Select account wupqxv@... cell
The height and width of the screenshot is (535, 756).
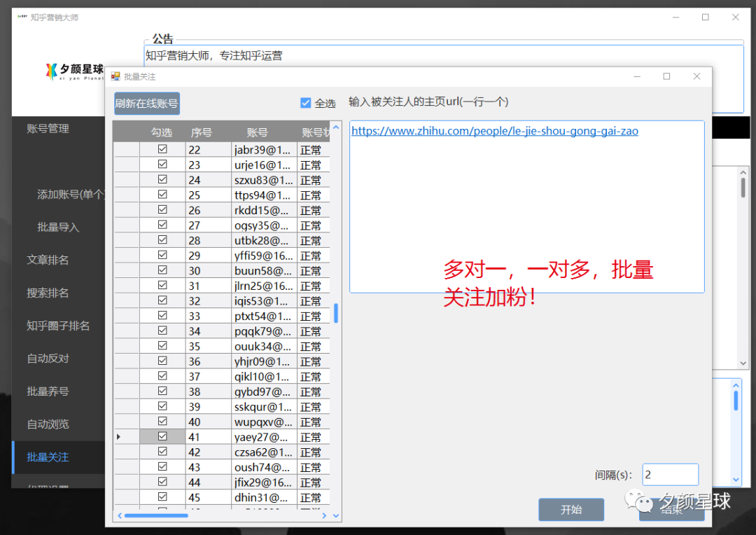point(264,422)
